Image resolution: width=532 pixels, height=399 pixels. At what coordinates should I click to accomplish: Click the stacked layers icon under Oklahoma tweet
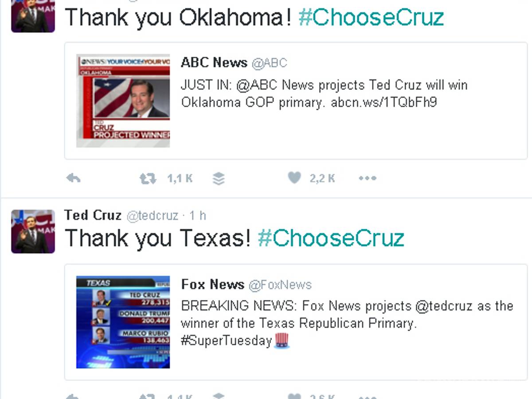click(x=219, y=178)
